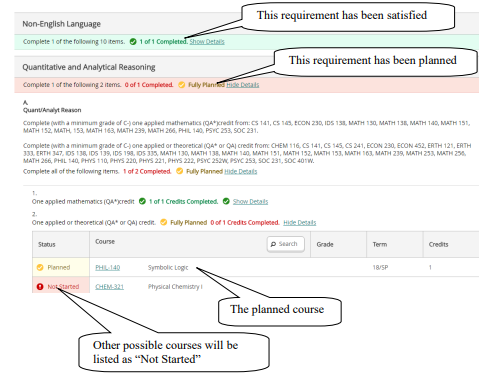The height and width of the screenshot is (378, 484).
Task: Click Hide Details after 1 of 2 Completed
Action: (241, 172)
